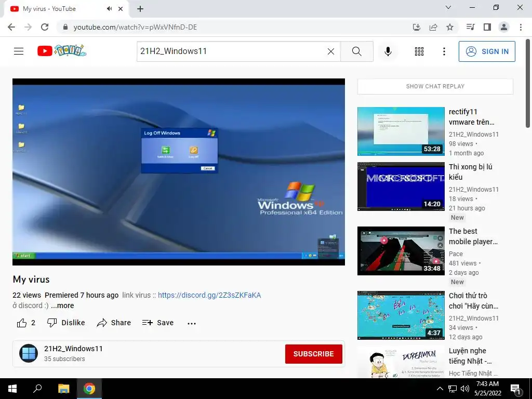Open Chrome profile avatar
532x399 pixels.
pos(504,27)
